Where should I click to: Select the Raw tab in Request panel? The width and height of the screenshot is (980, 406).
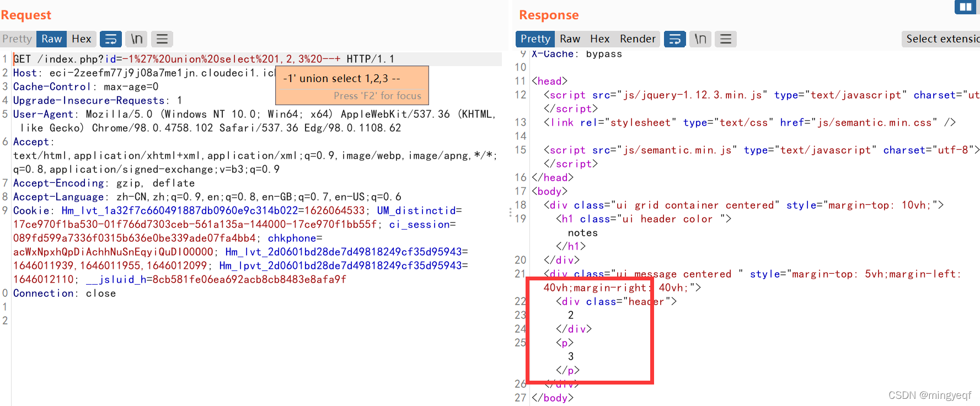[51, 39]
